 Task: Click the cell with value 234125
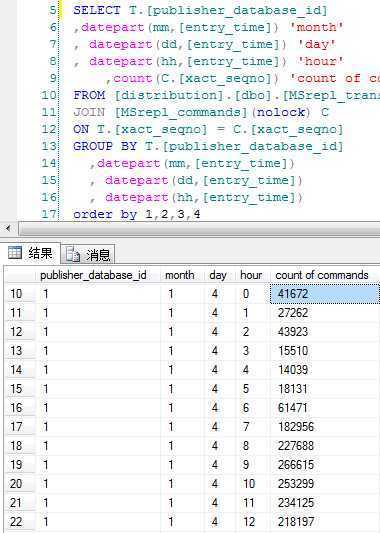tap(325, 503)
